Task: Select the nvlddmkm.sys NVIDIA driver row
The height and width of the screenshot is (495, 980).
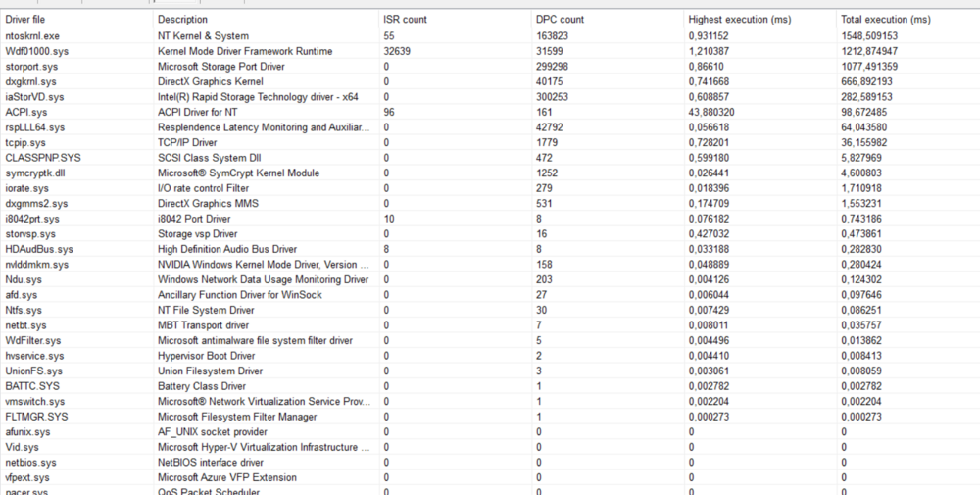Action: click(x=37, y=265)
